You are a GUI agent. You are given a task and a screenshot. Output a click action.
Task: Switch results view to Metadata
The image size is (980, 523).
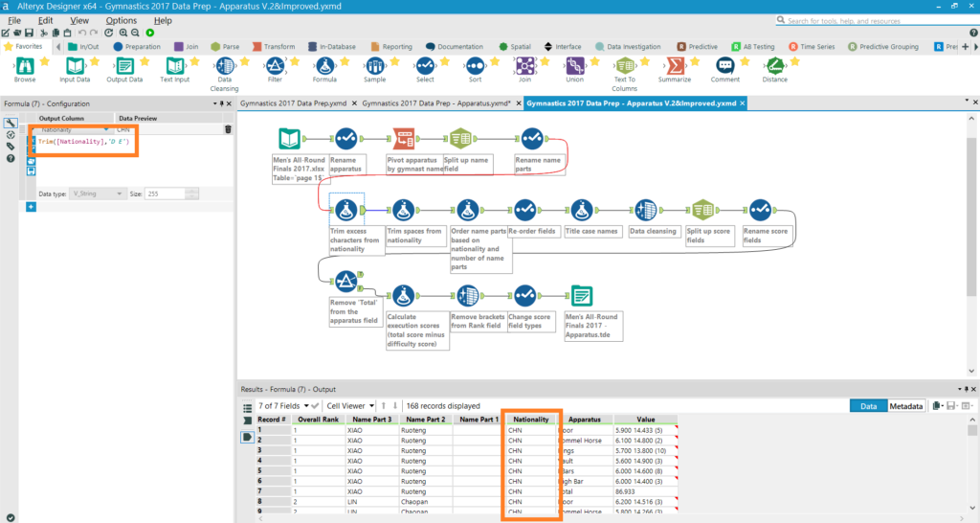tap(906, 406)
